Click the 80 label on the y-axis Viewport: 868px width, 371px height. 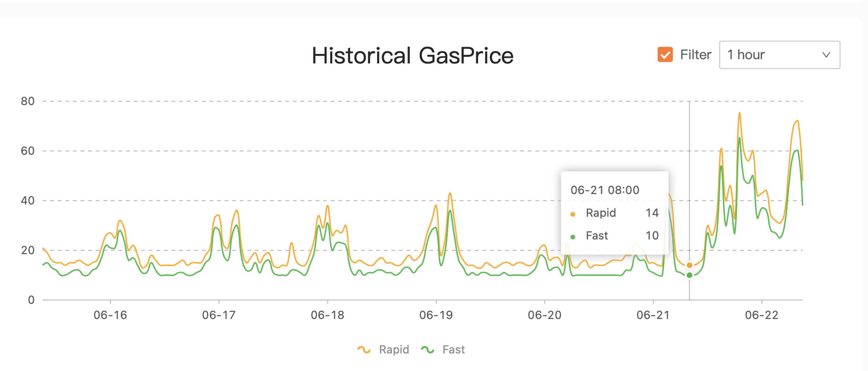28,101
